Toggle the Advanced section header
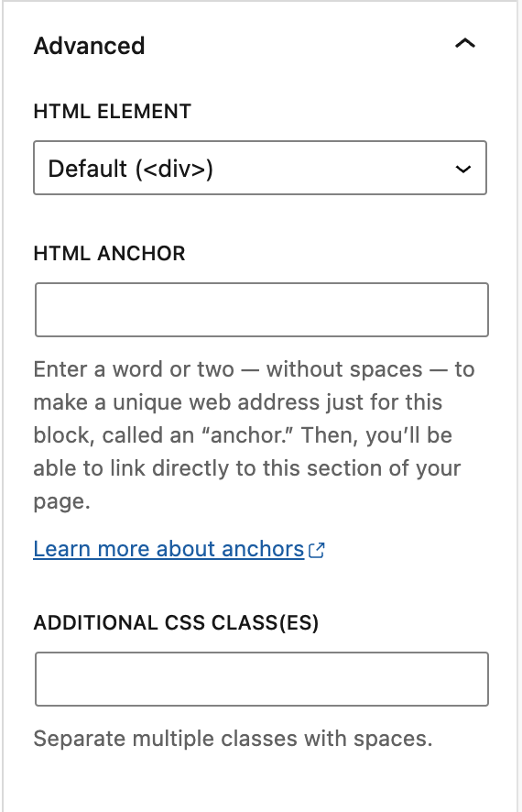Viewport: 522px width, 812px height. [x=260, y=45]
